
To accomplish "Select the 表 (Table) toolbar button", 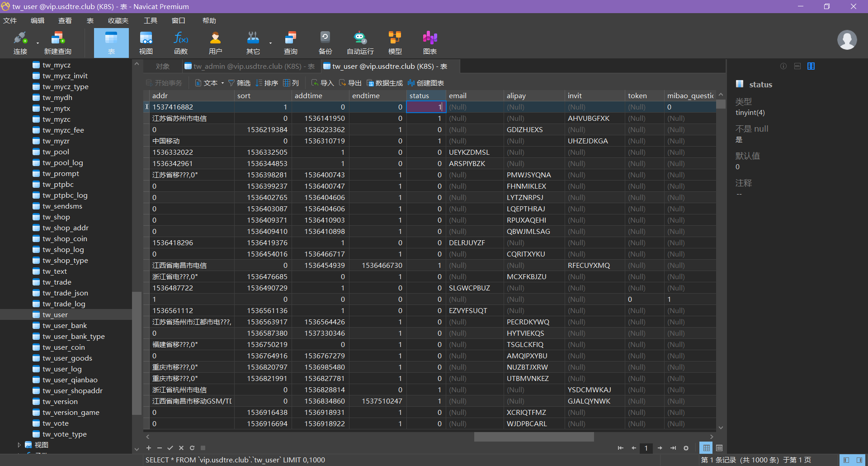I will click(111, 43).
